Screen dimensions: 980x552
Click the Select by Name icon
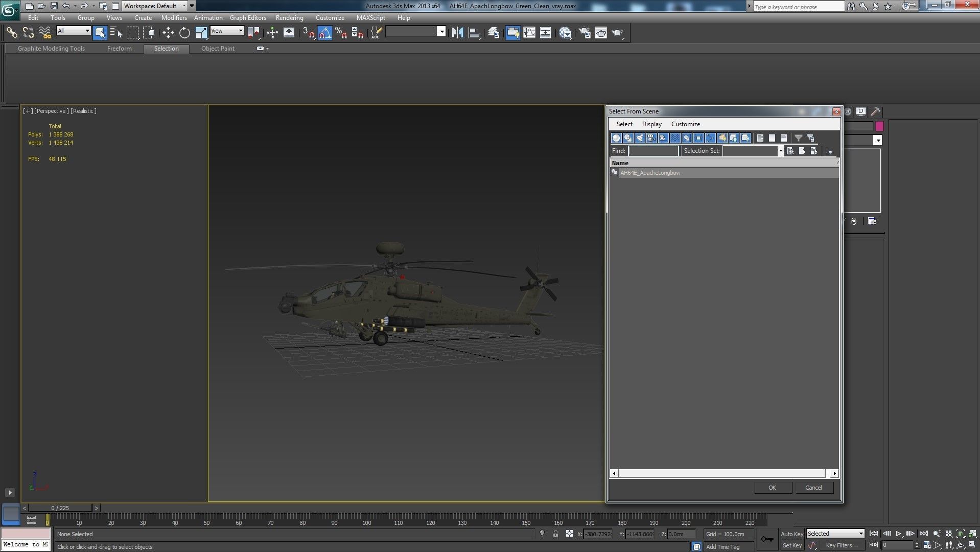click(x=116, y=33)
